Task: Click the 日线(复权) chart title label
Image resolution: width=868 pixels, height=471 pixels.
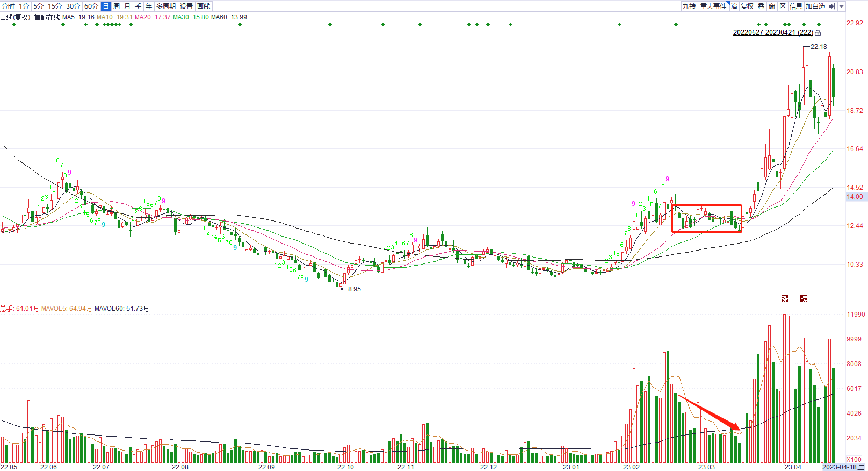Action: click(x=16, y=17)
